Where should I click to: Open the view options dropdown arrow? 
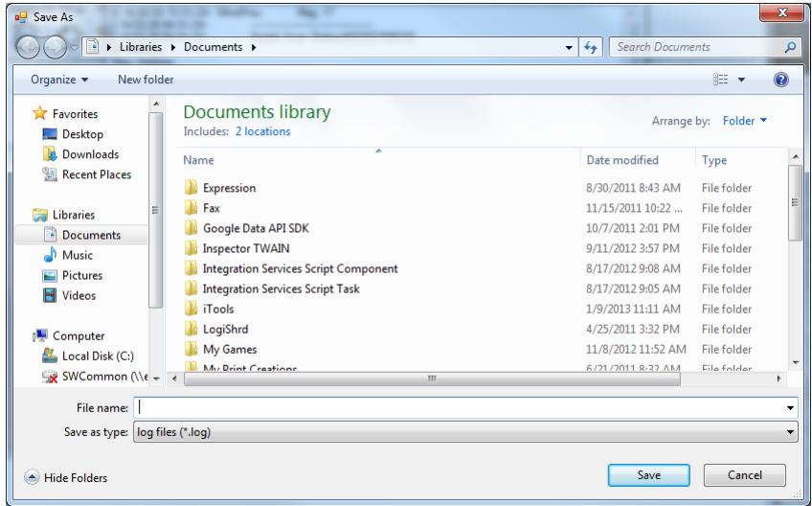741,80
